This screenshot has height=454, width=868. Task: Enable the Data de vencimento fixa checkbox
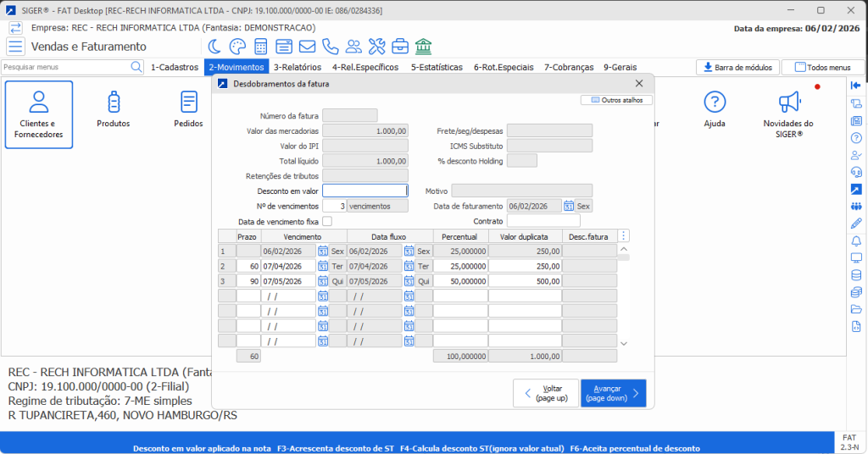327,221
